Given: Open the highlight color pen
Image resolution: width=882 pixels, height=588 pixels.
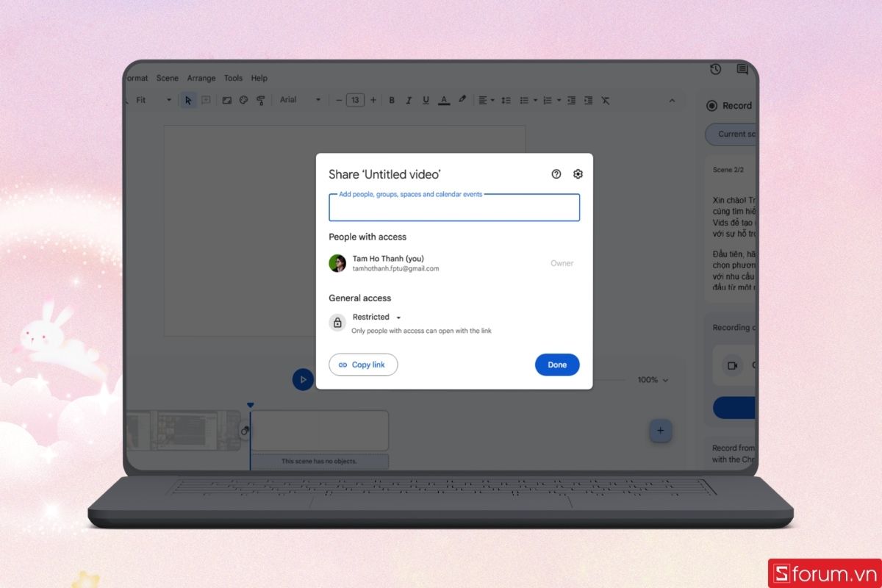Looking at the screenshot, I should (x=462, y=99).
